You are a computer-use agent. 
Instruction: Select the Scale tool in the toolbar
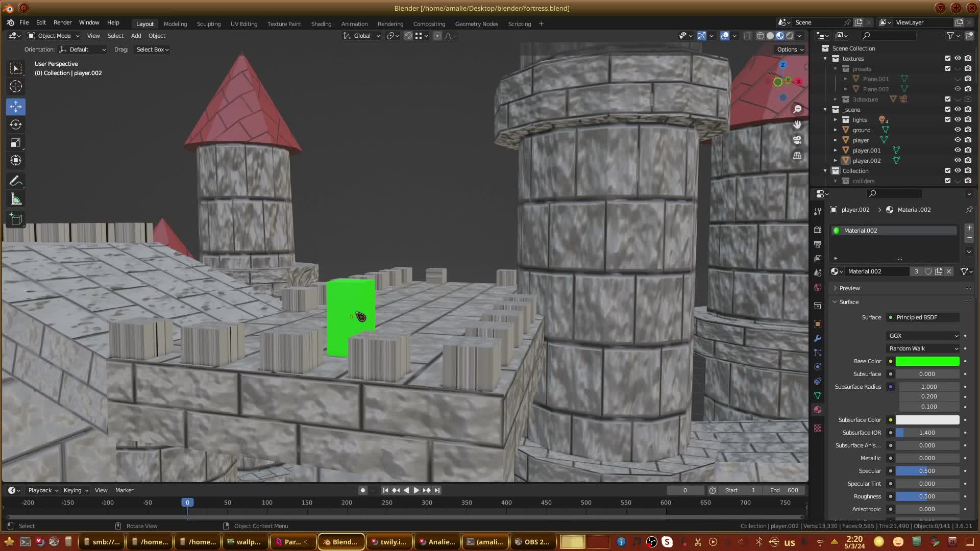pyautogui.click(x=16, y=142)
